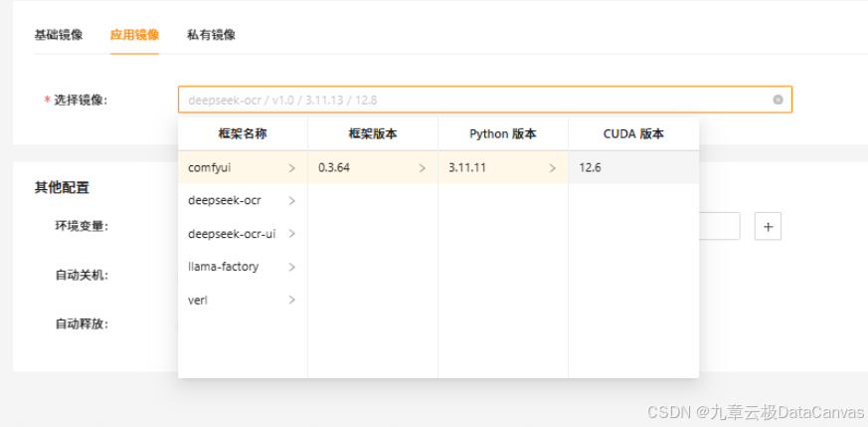Clear the selected image with the x icon

(778, 100)
